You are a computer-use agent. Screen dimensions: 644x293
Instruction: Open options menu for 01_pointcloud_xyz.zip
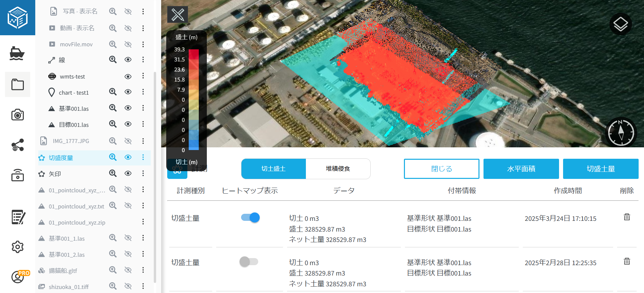tap(143, 222)
